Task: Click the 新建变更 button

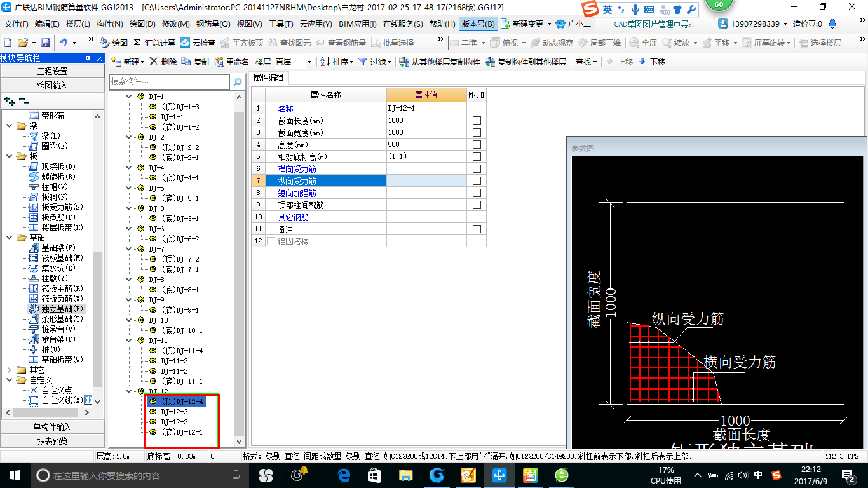Action: click(526, 24)
